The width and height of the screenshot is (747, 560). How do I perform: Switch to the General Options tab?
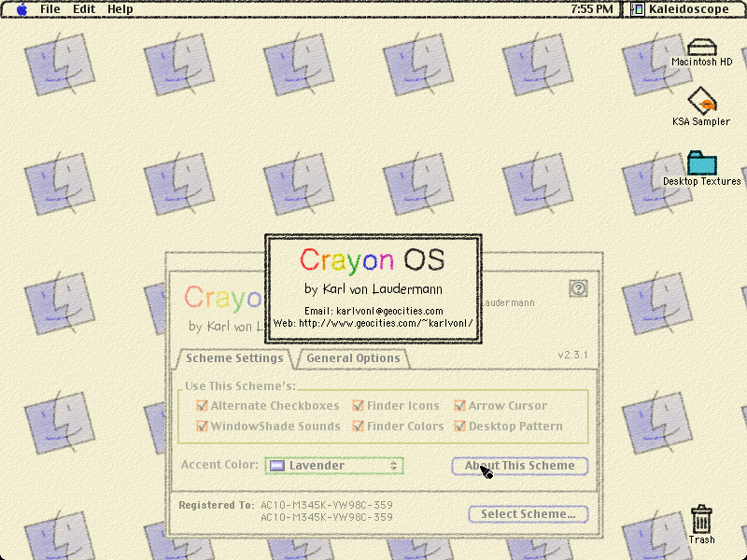click(353, 358)
